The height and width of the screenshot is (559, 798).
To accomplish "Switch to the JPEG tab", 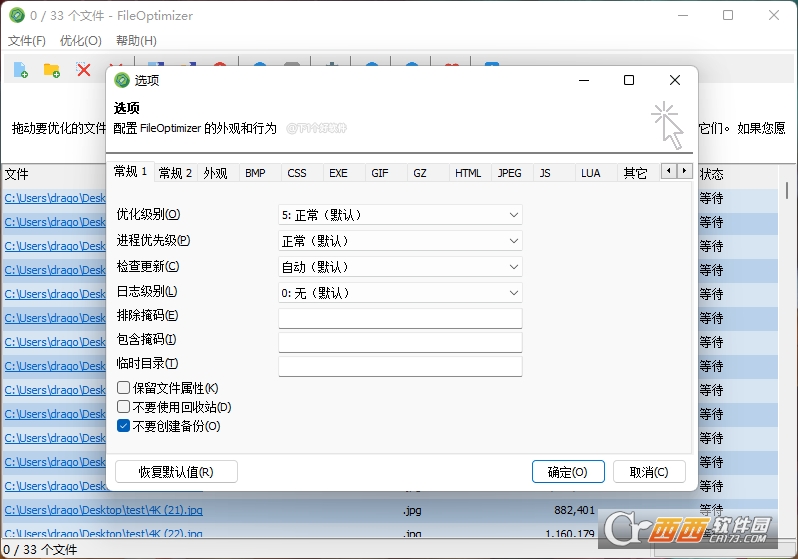I will pos(509,173).
